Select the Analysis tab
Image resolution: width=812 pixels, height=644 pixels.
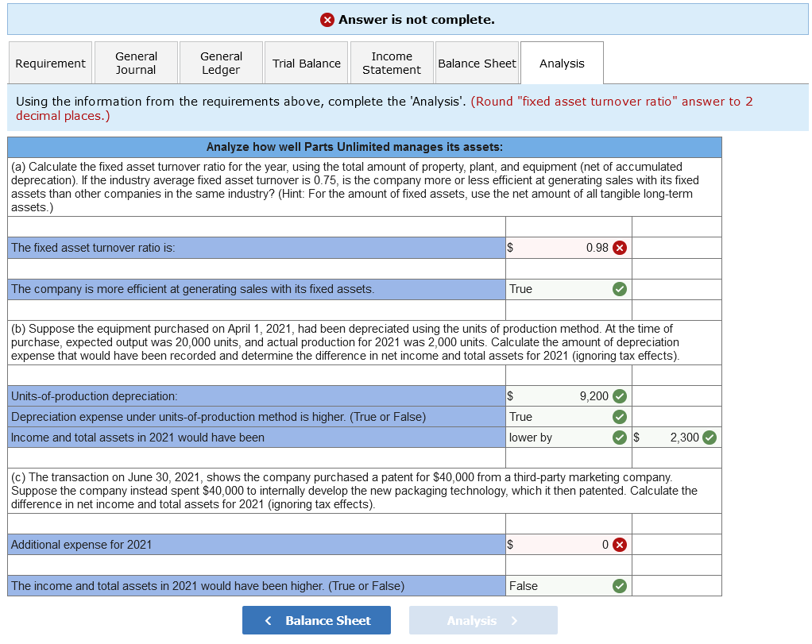point(562,64)
